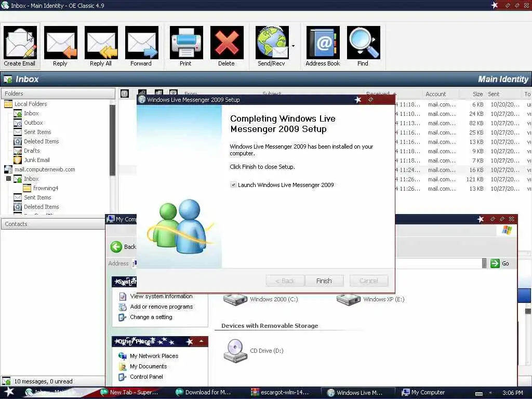This screenshot has height=399, width=532.
Task: Click the attachment column header icon
Action: (142, 92)
